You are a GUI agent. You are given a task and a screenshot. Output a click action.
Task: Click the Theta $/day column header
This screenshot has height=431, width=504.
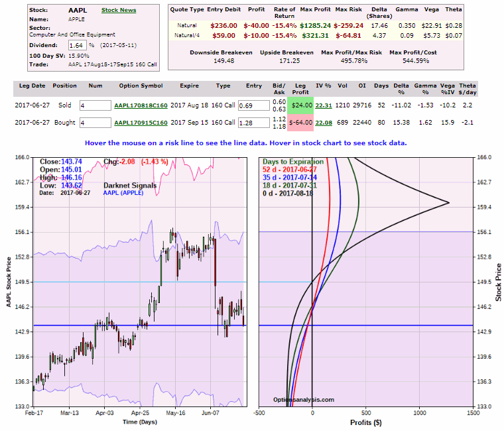coord(468,89)
